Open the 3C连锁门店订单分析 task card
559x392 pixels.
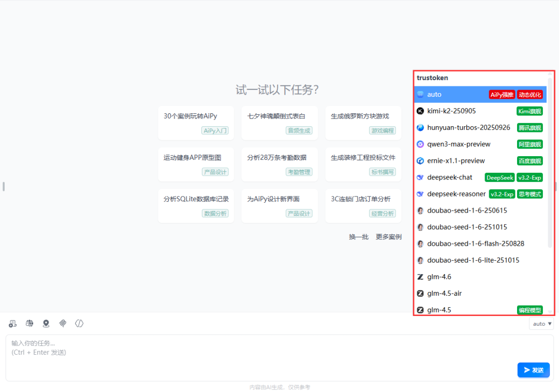coord(363,206)
